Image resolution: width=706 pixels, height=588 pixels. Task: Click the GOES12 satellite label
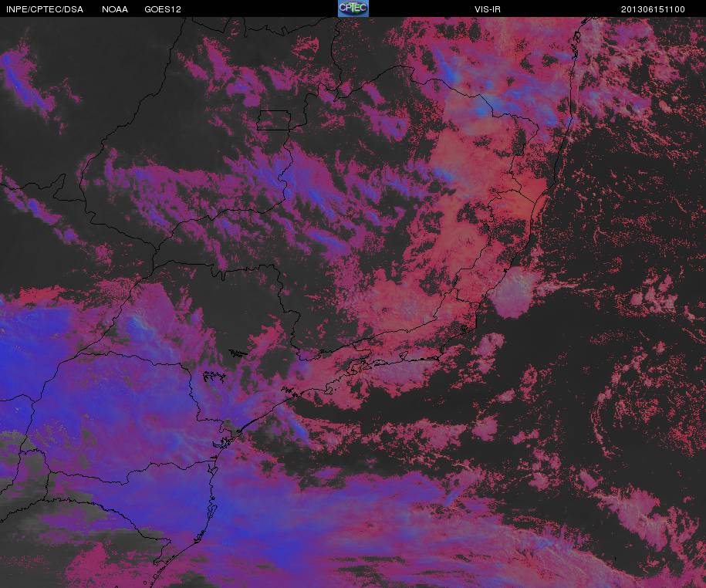click(163, 9)
